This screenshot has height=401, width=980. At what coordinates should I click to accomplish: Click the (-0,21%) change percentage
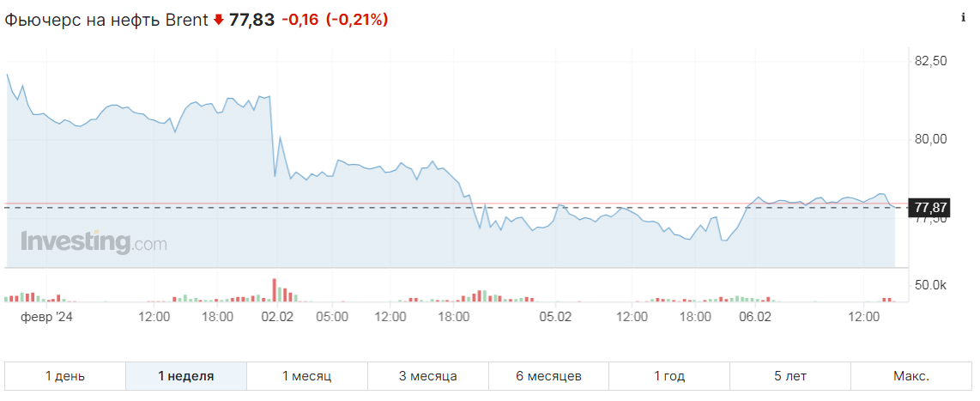tap(357, 20)
